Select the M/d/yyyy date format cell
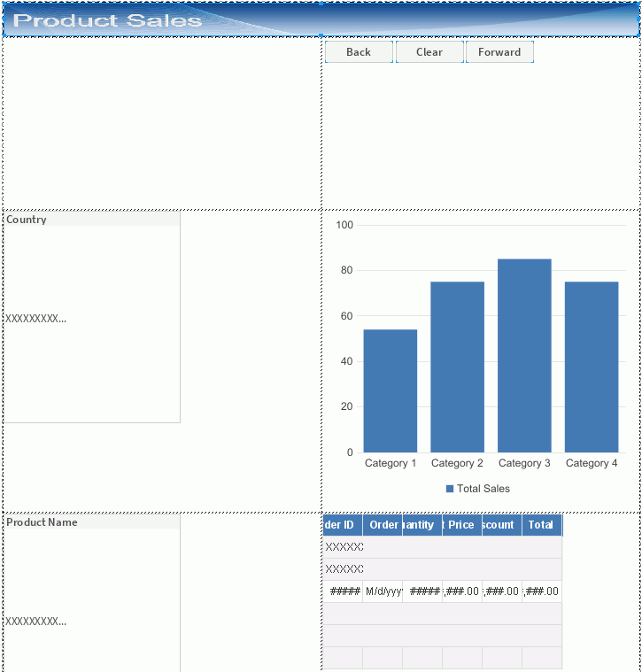The height and width of the screenshot is (672, 642). pos(383,591)
